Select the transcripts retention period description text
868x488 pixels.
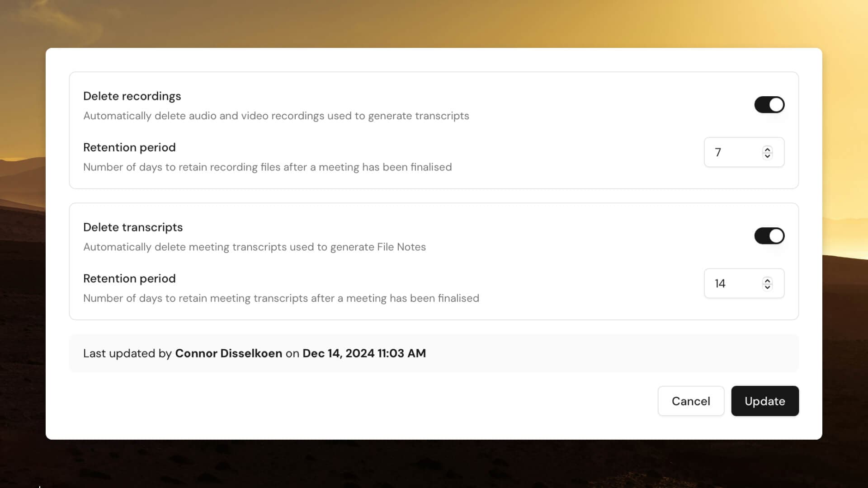pos(281,298)
